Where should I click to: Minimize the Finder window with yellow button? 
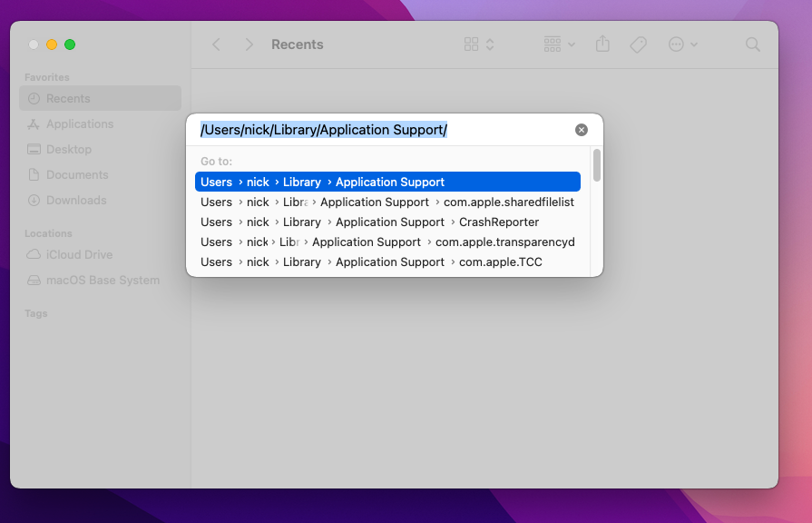52,44
